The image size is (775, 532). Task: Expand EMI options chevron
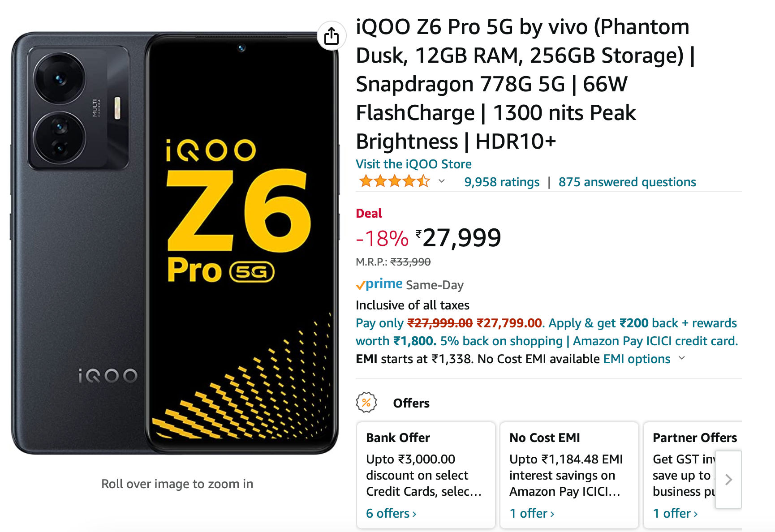point(682,358)
